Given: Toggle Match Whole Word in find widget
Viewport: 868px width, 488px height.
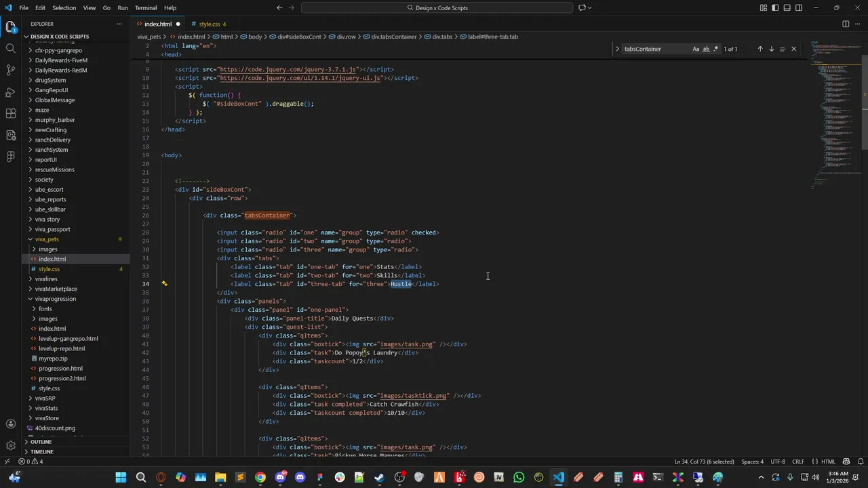Looking at the screenshot, I should (706, 49).
